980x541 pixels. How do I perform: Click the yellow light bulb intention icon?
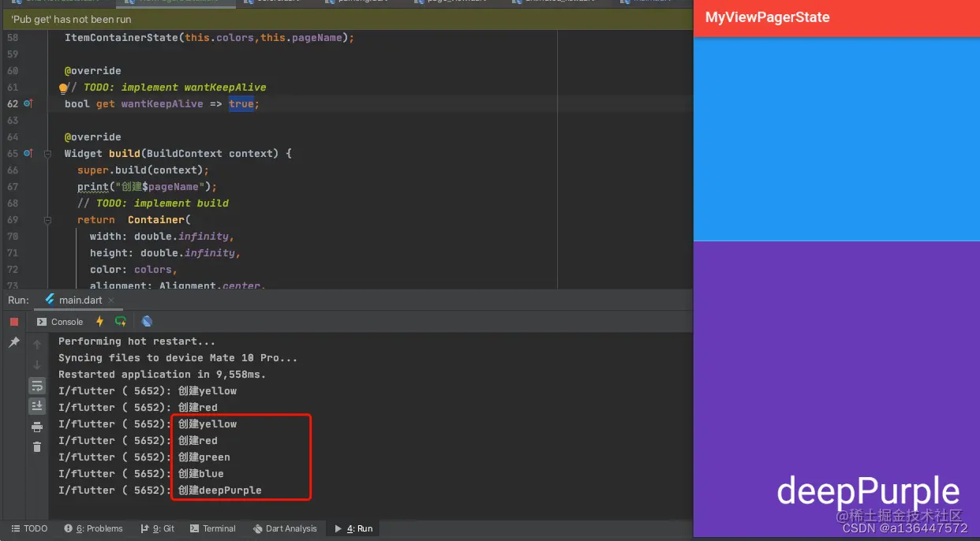(63, 88)
